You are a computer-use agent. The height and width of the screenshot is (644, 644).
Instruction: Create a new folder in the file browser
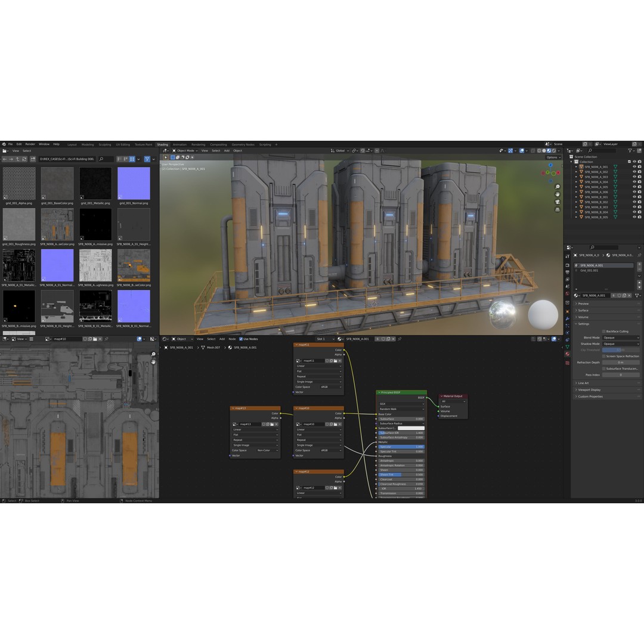[x=33, y=159]
